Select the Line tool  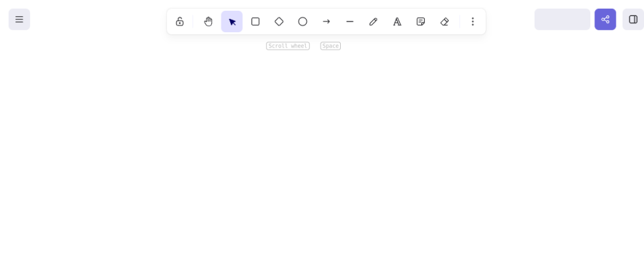tap(350, 21)
